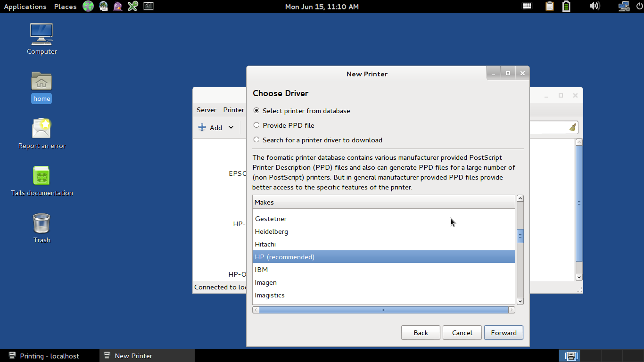Screen dimensions: 644x362
Task: Open the Server menu in Printing window
Action: coord(206,110)
